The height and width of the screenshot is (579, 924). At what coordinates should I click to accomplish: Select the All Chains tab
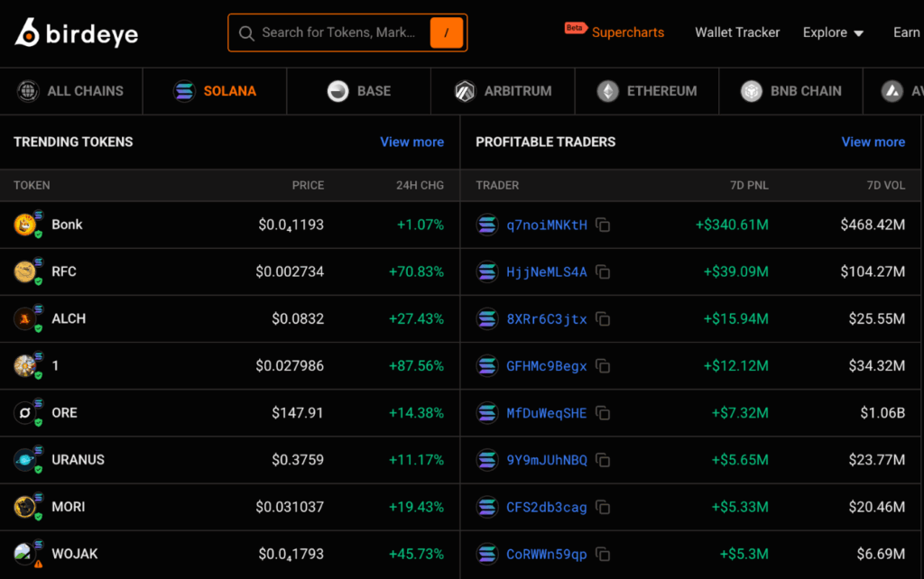pyautogui.click(x=70, y=91)
